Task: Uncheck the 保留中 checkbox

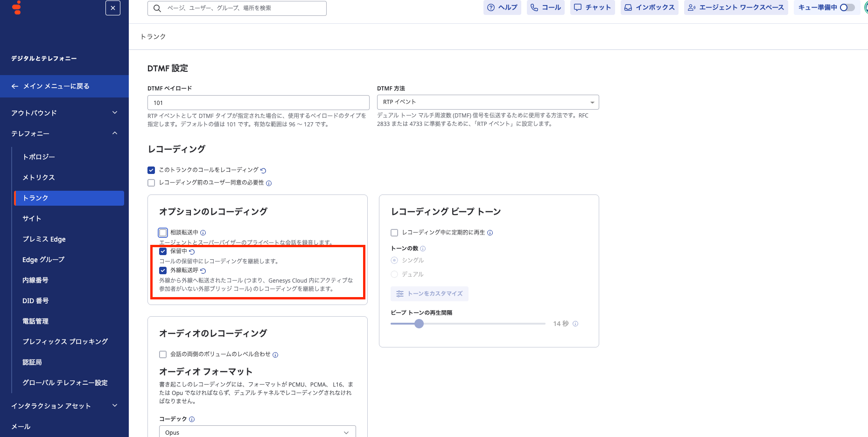Action: (163, 251)
